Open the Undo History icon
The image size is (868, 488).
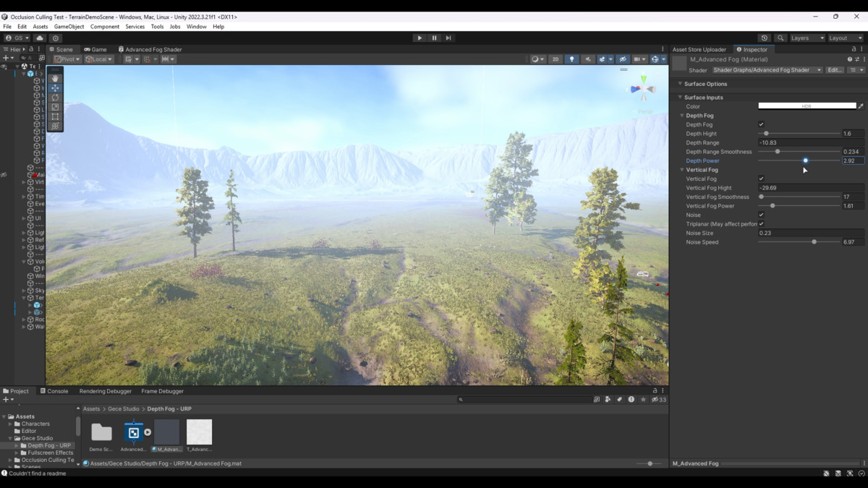[765, 38]
